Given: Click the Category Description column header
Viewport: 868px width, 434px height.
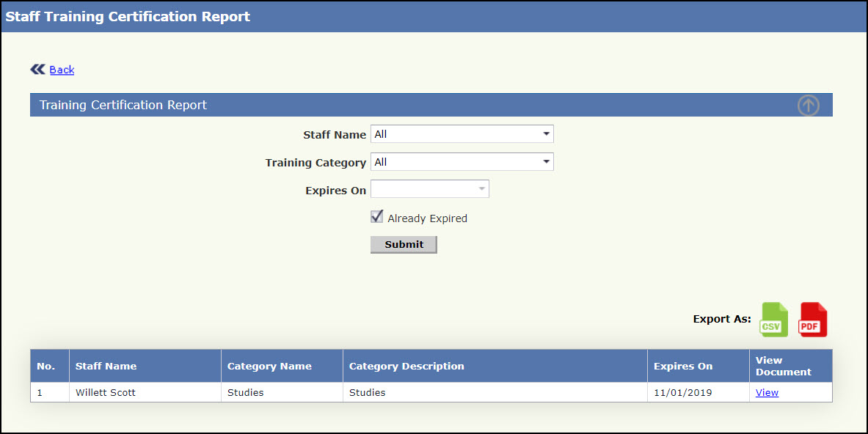Looking at the screenshot, I should (x=406, y=366).
